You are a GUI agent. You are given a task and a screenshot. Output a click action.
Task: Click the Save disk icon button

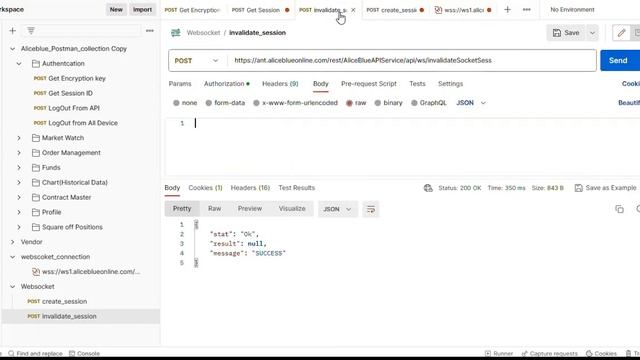(x=566, y=33)
